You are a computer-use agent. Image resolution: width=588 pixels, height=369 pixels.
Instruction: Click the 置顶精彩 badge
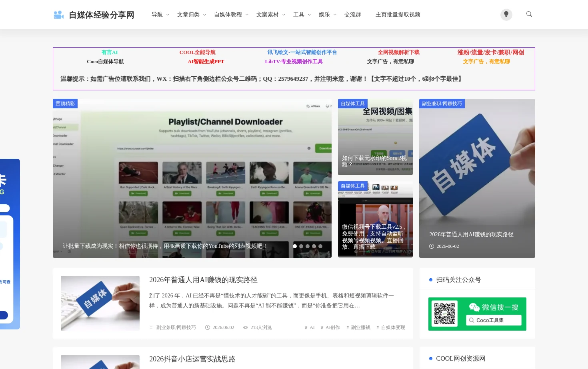[x=65, y=104]
